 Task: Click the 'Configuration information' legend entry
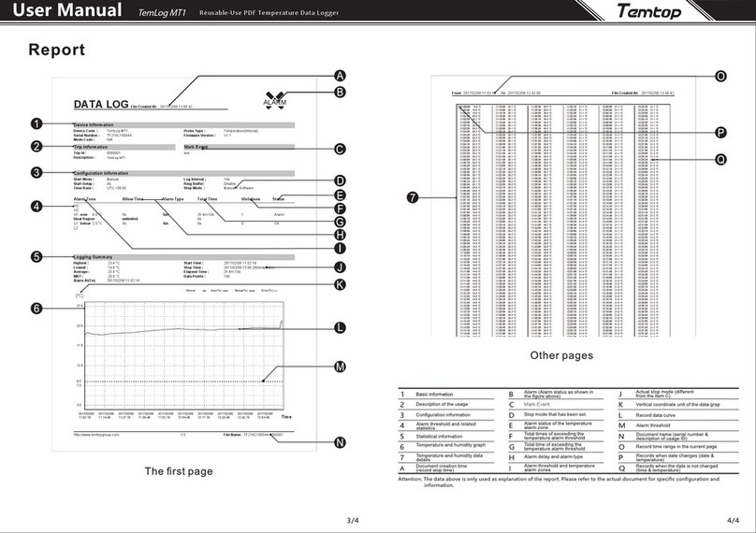pos(443,415)
